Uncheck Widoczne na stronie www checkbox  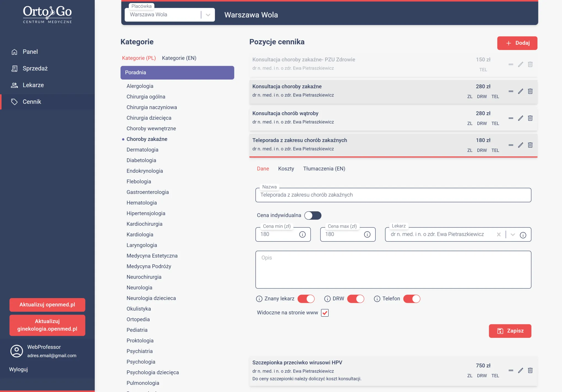(x=325, y=313)
